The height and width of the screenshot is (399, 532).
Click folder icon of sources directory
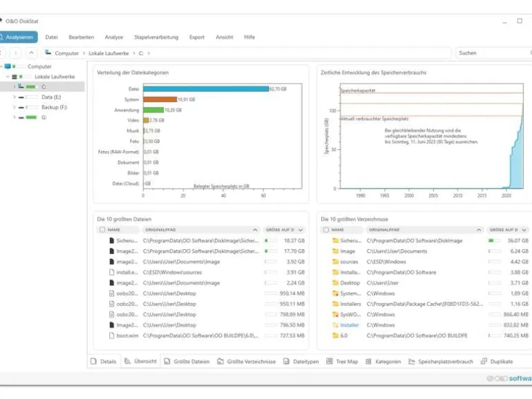tap(336, 262)
